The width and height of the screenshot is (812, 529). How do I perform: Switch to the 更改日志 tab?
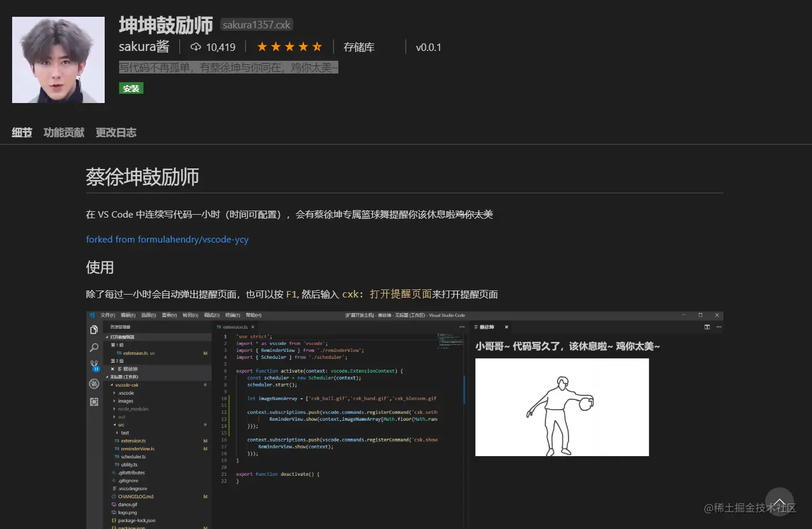[x=116, y=133]
